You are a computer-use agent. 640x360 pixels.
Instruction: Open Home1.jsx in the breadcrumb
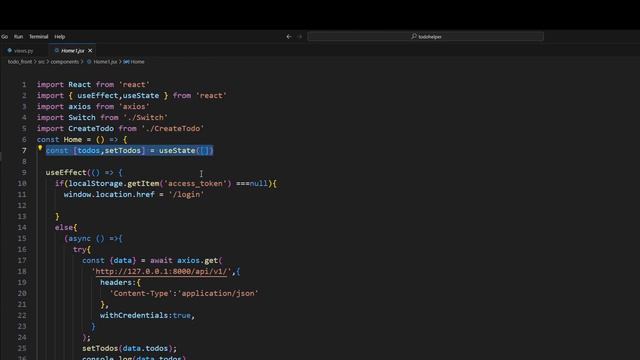click(105, 62)
